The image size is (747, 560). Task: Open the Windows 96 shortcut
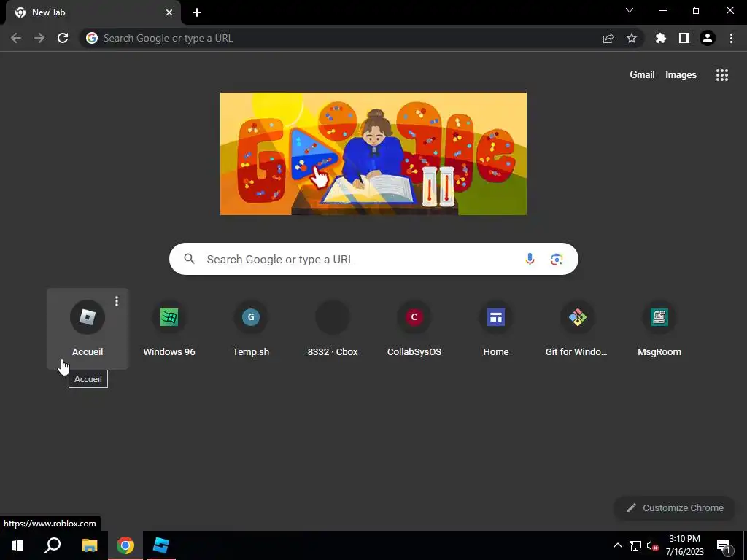tap(169, 329)
